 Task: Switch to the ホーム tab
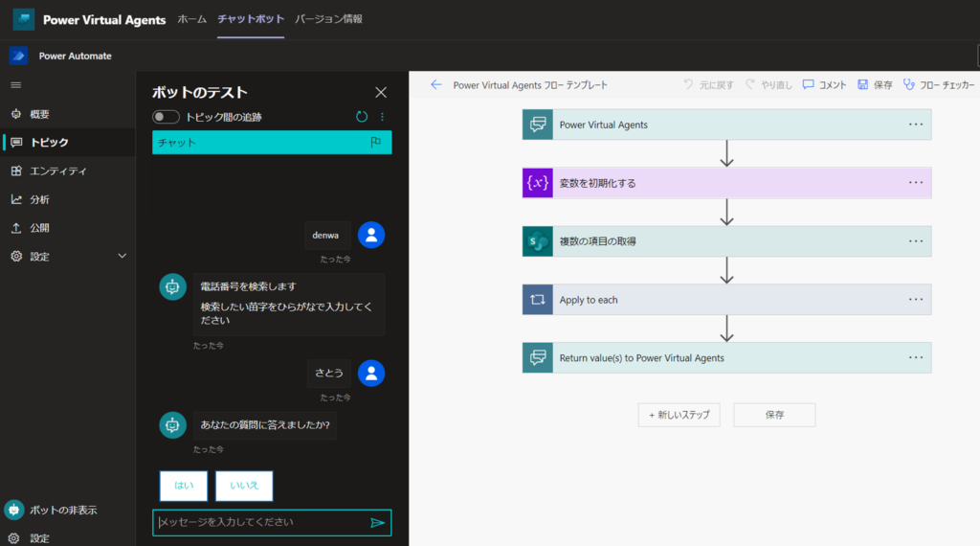tap(191, 19)
